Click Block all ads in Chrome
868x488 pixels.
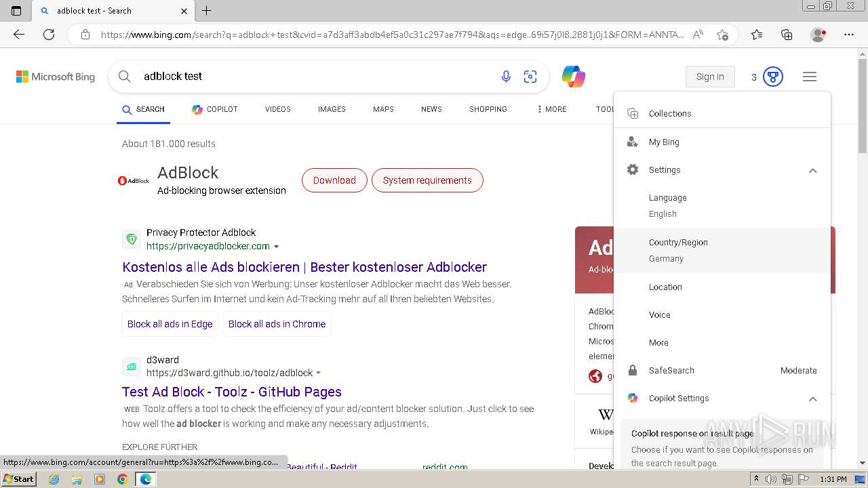point(277,324)
